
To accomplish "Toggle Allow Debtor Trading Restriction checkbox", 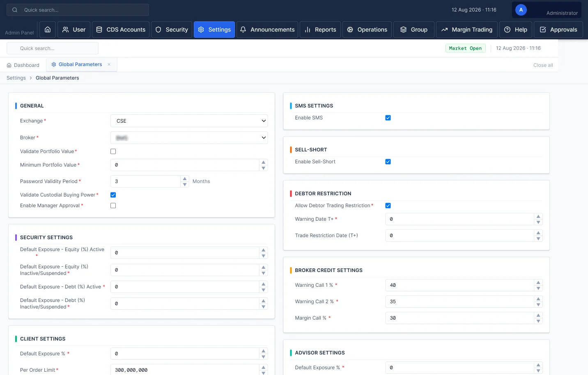I will coord(388,206).
